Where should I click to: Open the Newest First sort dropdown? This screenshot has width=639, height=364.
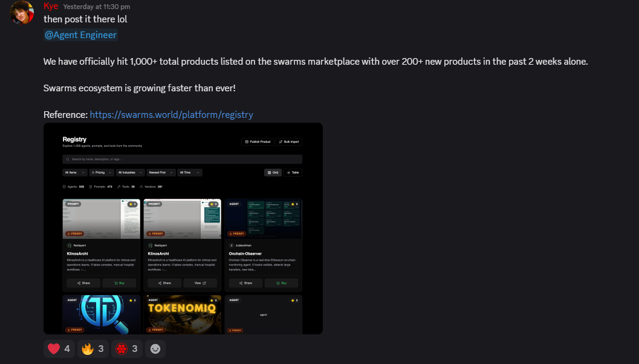point(161,172)
